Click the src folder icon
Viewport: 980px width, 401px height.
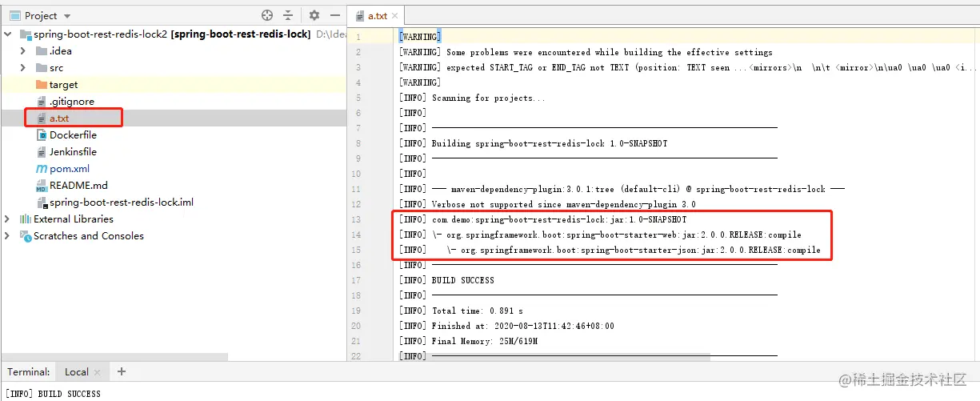pos(42,68)
